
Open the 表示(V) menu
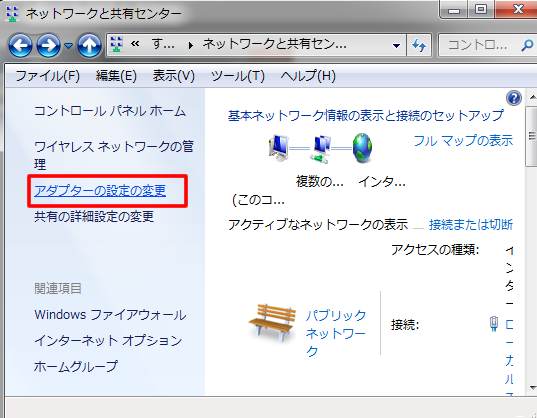pyautogui.click(x=174, y=76)
